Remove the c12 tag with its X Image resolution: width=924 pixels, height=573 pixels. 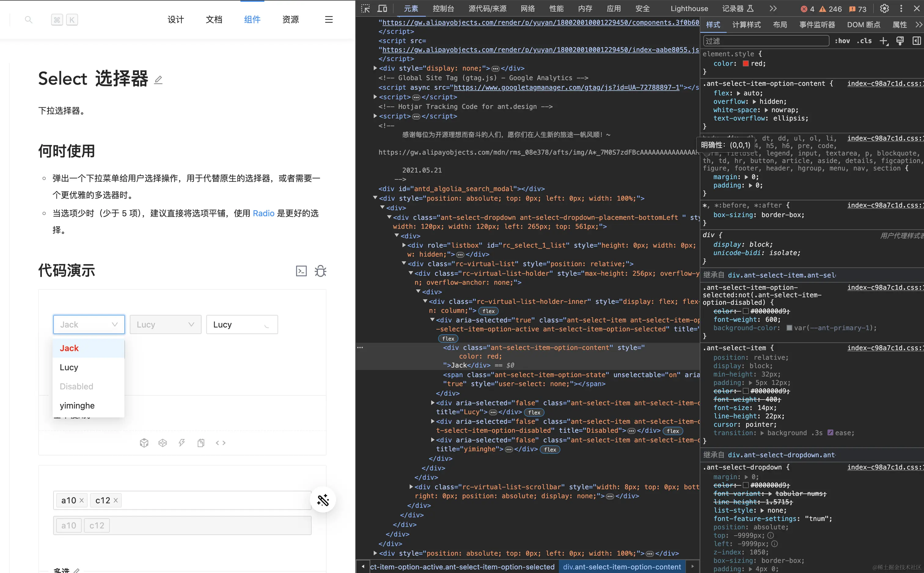point(116,500)
